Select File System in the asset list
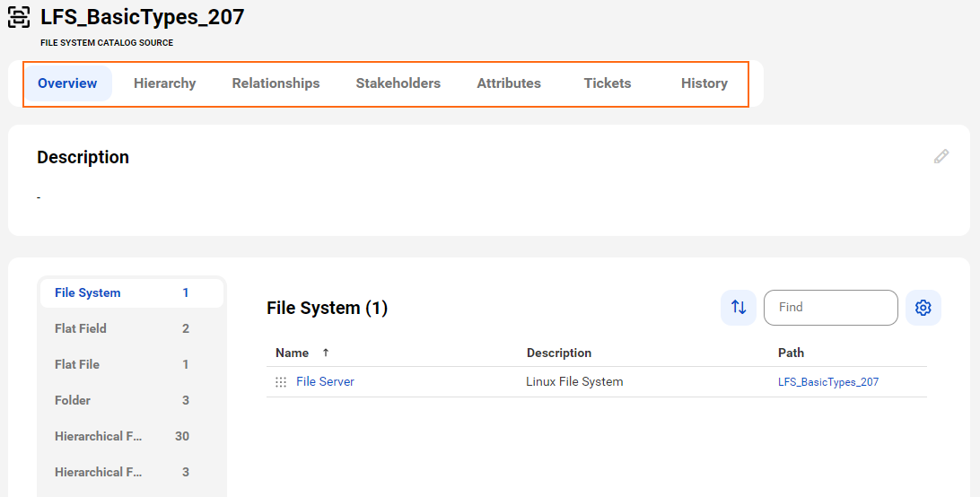980x497 pixels. [132, 293]
